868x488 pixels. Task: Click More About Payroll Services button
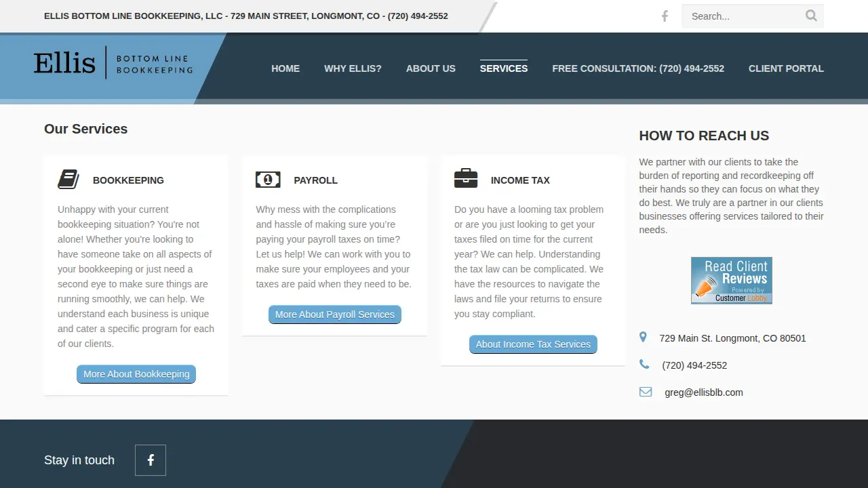coord(335,314)
